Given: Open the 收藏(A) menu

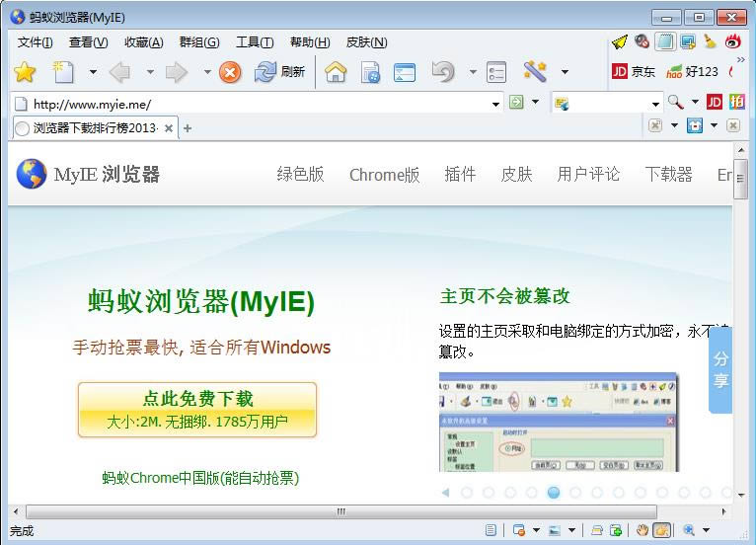Looking at the screenshot, I should tap(144, 42).
